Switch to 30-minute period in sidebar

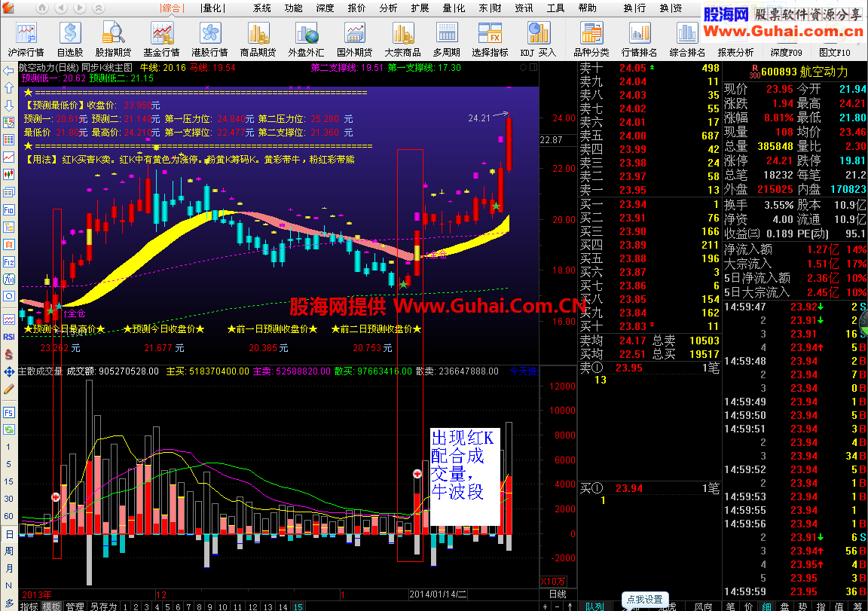coord(8,499)
